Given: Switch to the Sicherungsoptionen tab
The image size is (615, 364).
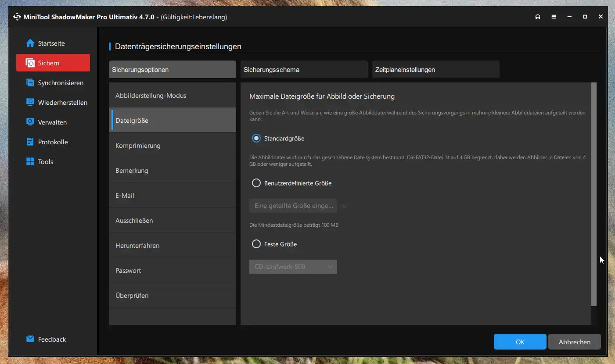Looking at the screenshot, I should click(x=173, y=70).
